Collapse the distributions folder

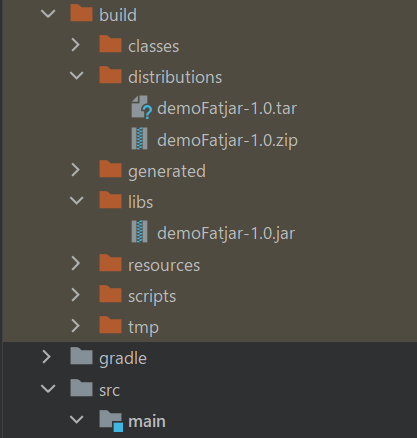[77, 76]
